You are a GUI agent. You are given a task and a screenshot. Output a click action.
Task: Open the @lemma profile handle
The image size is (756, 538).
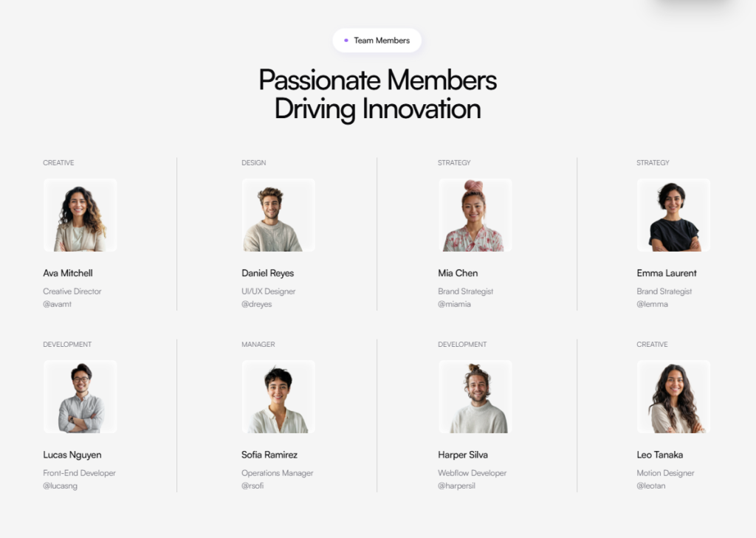click(653, 304)
